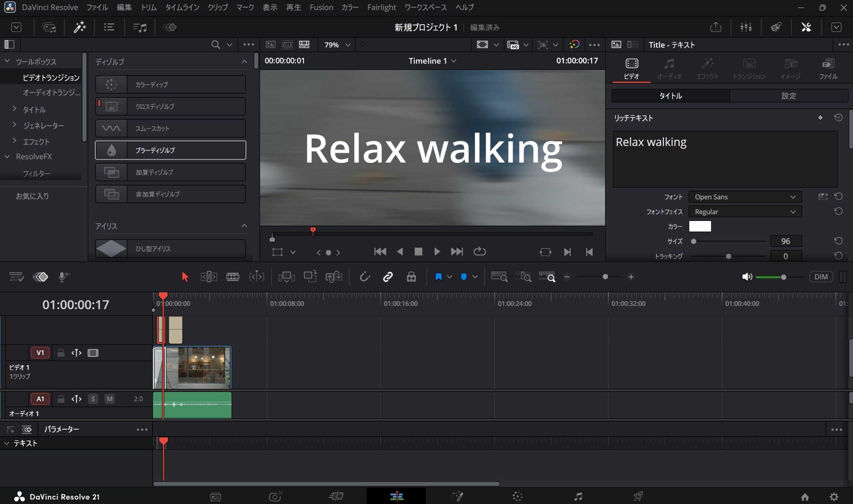Image resolution: width=853 pixels, height=504 pixels.
Task: Zoom out timeline with minus button
Action: [x=567, y=277]
